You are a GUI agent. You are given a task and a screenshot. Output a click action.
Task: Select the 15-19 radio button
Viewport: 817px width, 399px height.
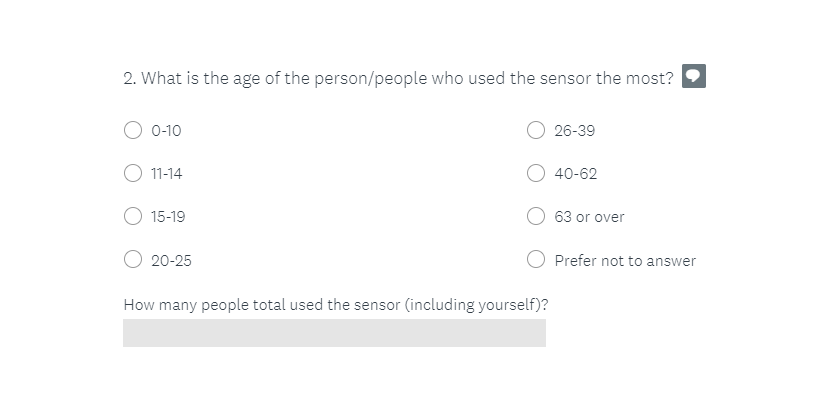[x=133, y=216]
